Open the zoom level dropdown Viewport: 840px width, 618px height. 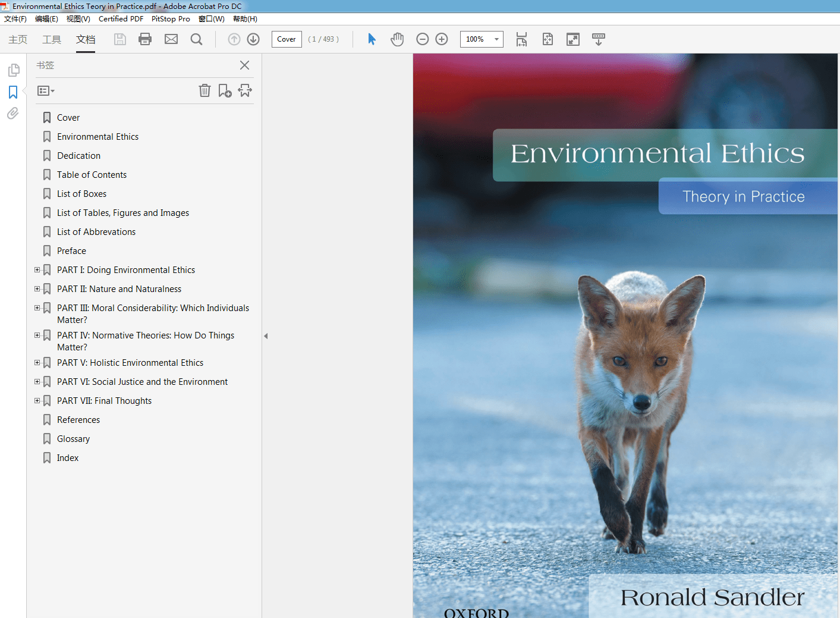497,39
